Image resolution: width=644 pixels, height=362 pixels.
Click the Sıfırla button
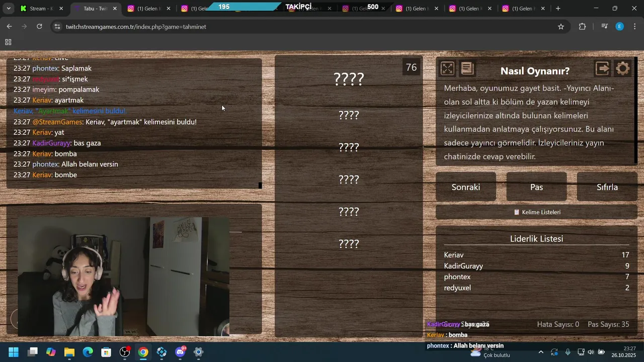pos(607,187)
